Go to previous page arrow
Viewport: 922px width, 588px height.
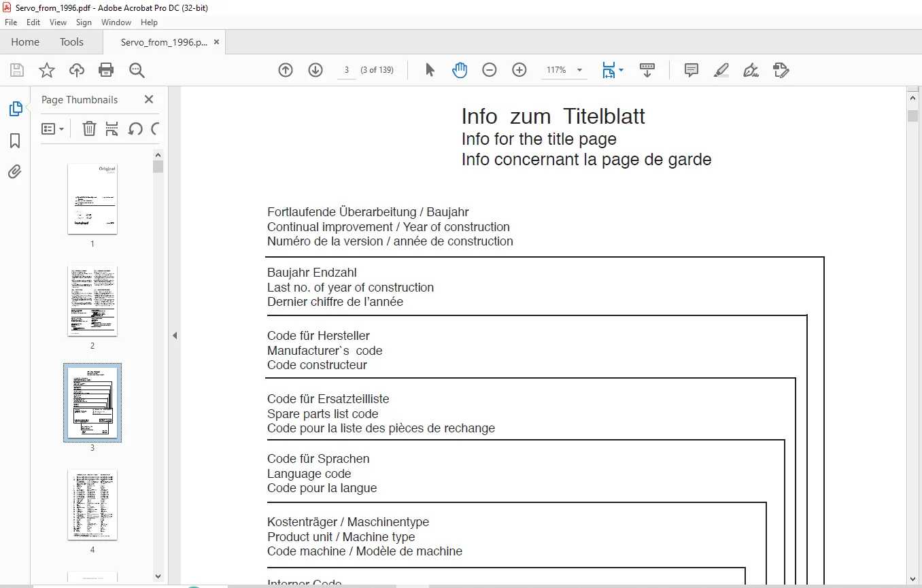(x=286, y=70)
